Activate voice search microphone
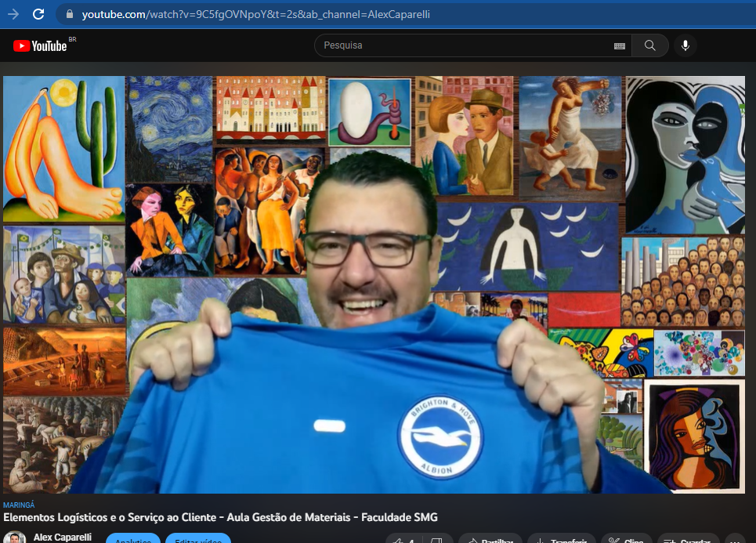The image size is (756, 543). coord(685,45)
